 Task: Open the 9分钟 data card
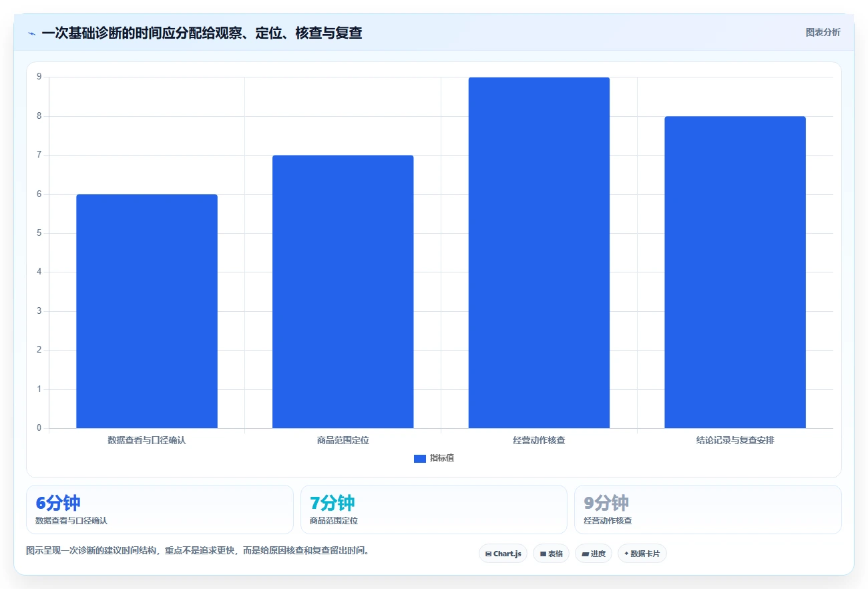pyautogui.click(x=708, y=510)
